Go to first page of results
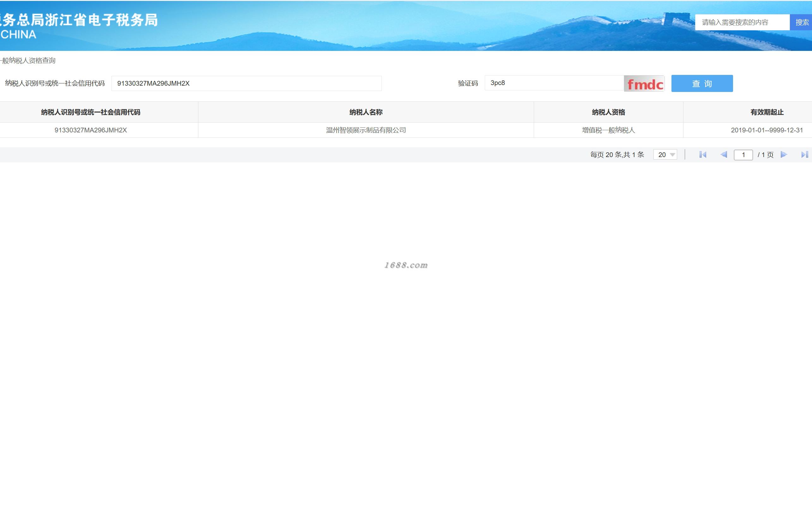 pyautogui.click(x=703, y=155)
